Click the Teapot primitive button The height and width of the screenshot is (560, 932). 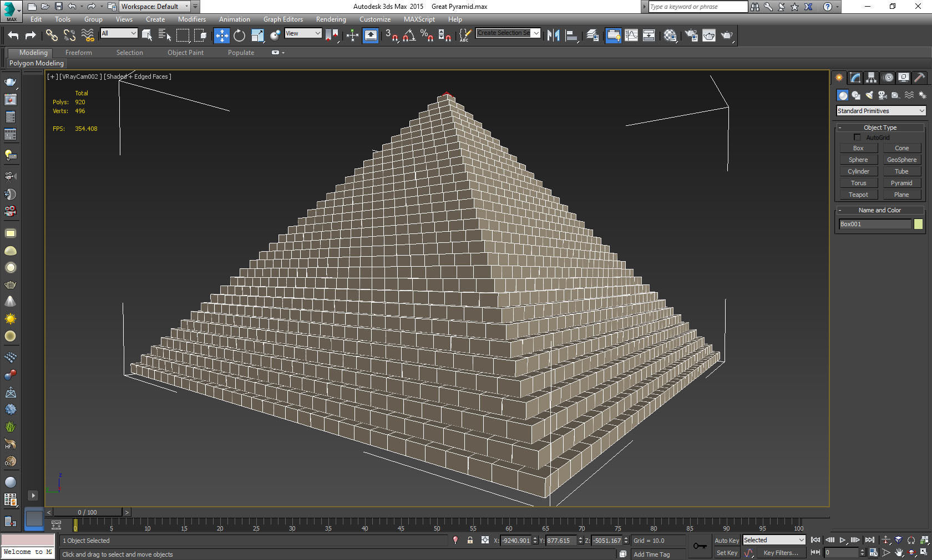858,195
